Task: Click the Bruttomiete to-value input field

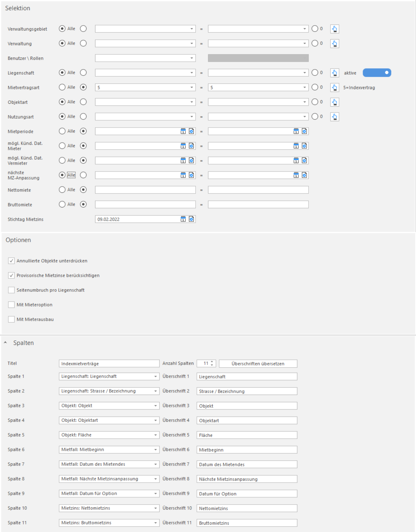Action: pyautogui.click(x=258, y=205)
